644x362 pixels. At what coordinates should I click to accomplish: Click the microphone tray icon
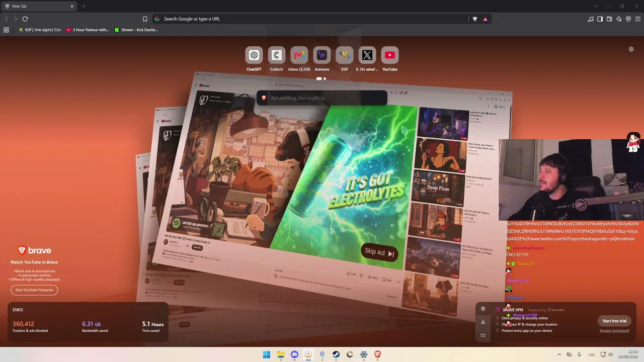click(579, 355)
